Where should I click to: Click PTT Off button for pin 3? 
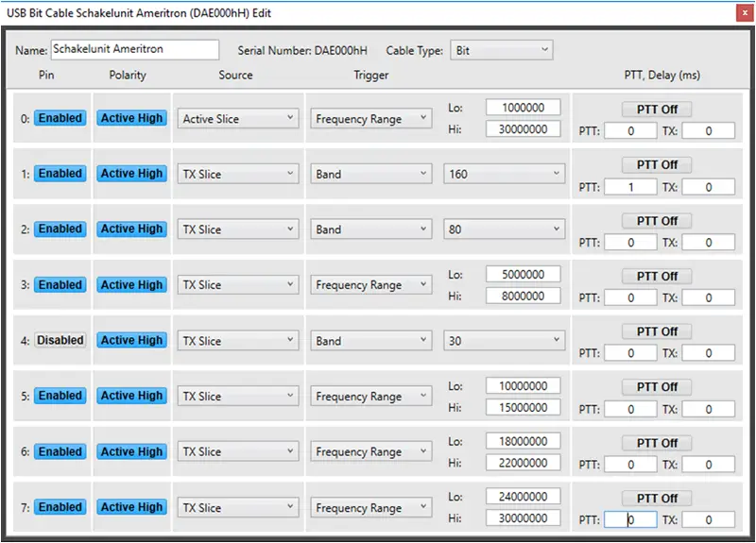[657, 276]
